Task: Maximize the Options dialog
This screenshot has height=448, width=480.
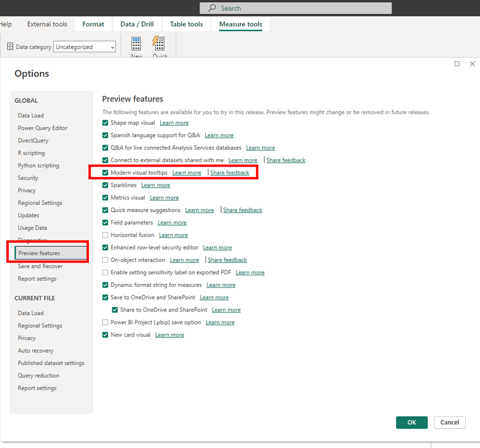Action: pos(457,64)
